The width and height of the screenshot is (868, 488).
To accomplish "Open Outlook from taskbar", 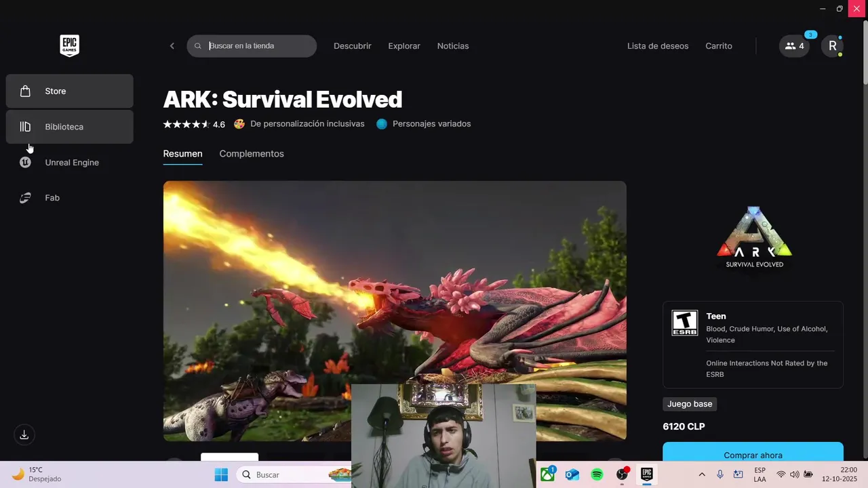I will click(x=572, y=475).
